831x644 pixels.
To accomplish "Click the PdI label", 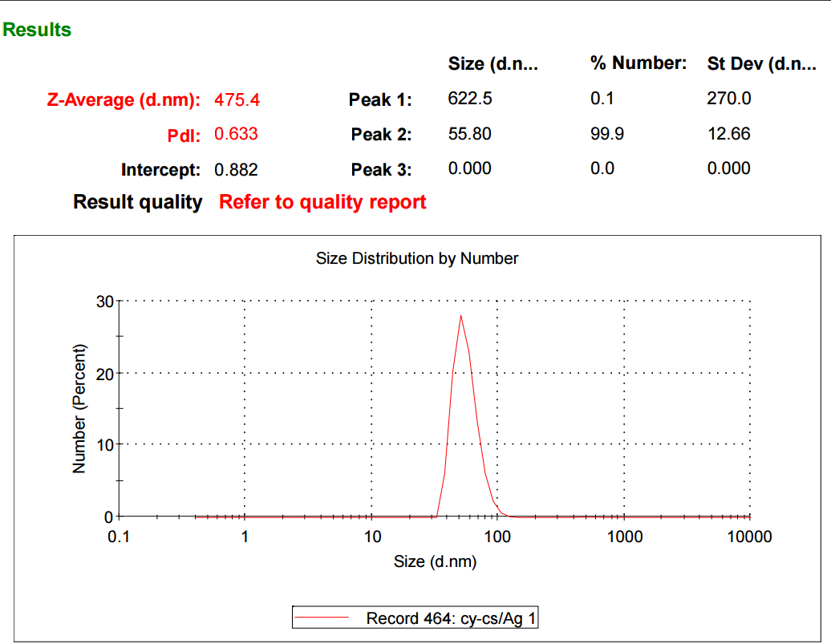I will tap(184, 136).
